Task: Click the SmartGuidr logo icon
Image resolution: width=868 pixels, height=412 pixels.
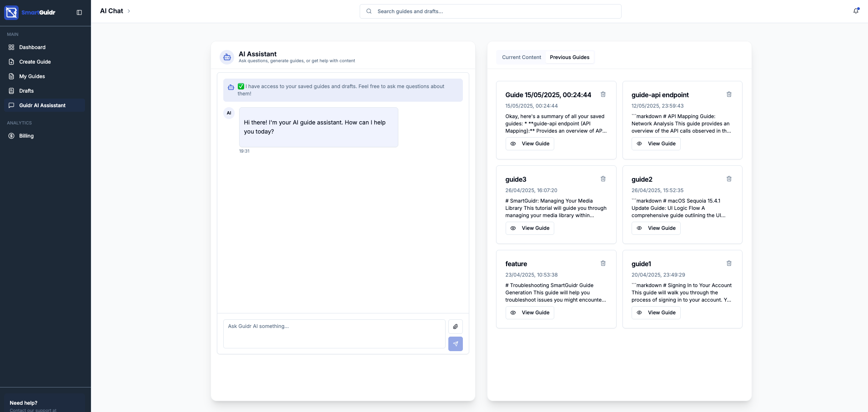Action: (11, 12)
